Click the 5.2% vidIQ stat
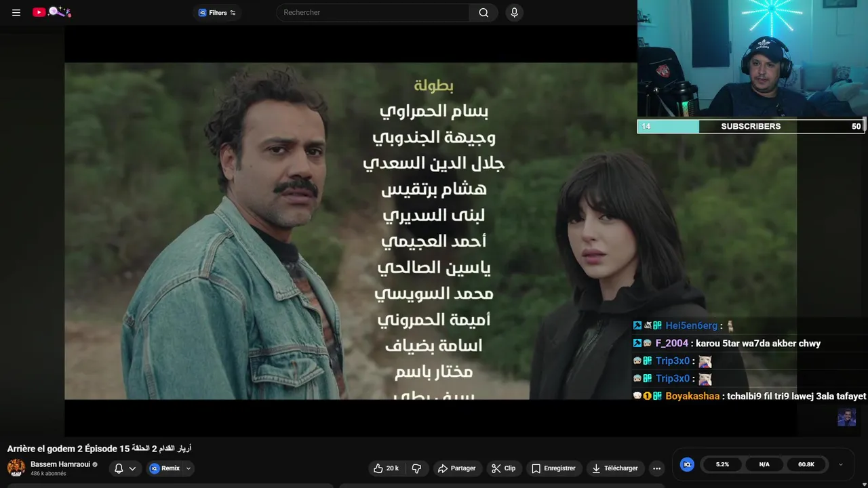The width and height of the screenshot is (868, 488). point(722,464)
